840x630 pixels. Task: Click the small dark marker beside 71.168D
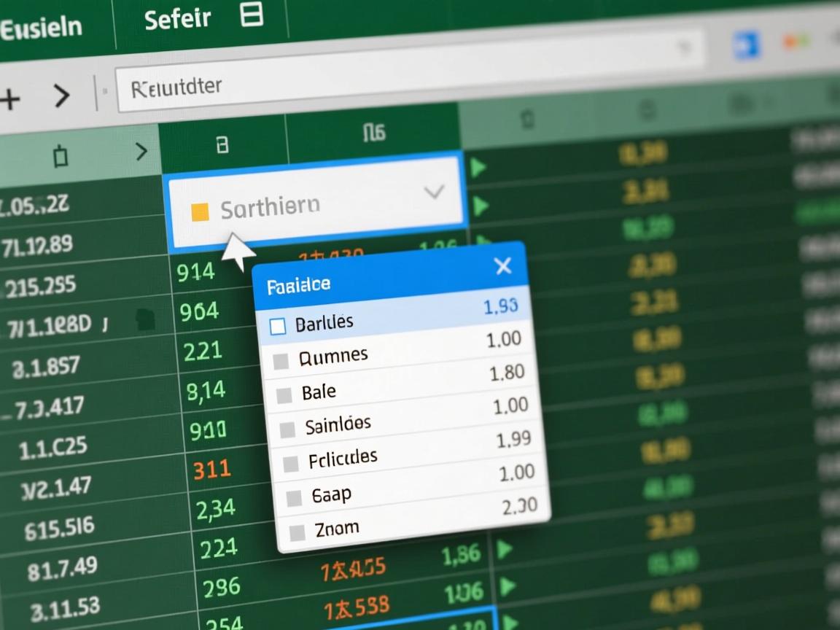tap(147, 319)
